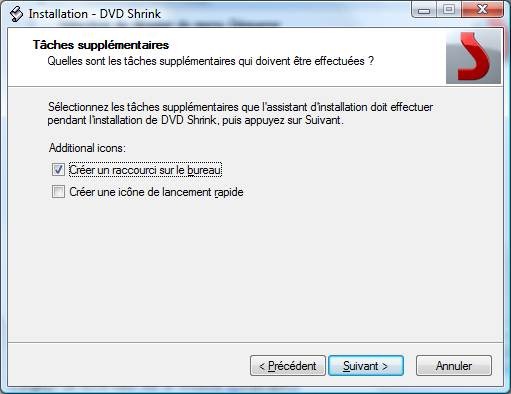Go back with the Précédent button
This screenshot has width=511, height=394.
tap(288, 366)
